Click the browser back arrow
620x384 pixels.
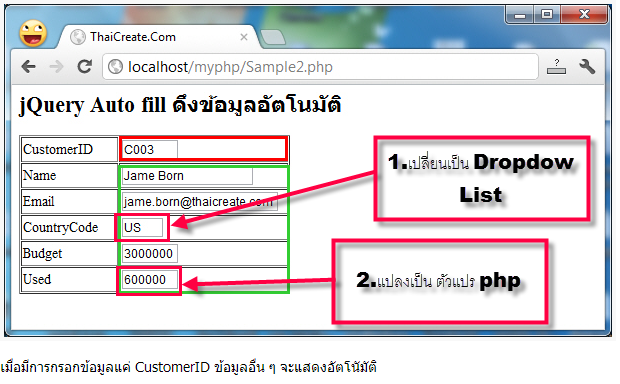pyautogui.click(x=28, y=66)
